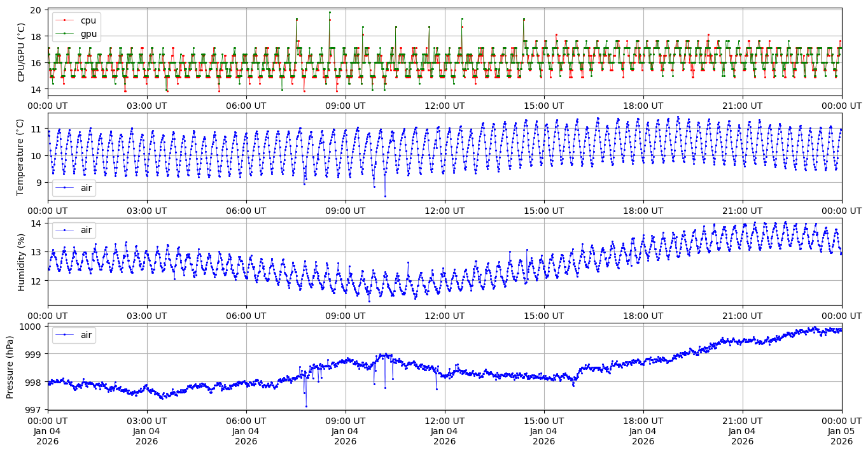Click the 12:00 UT tick under Pressure plot
Screen dimensions: 868x452
[444, 421]
